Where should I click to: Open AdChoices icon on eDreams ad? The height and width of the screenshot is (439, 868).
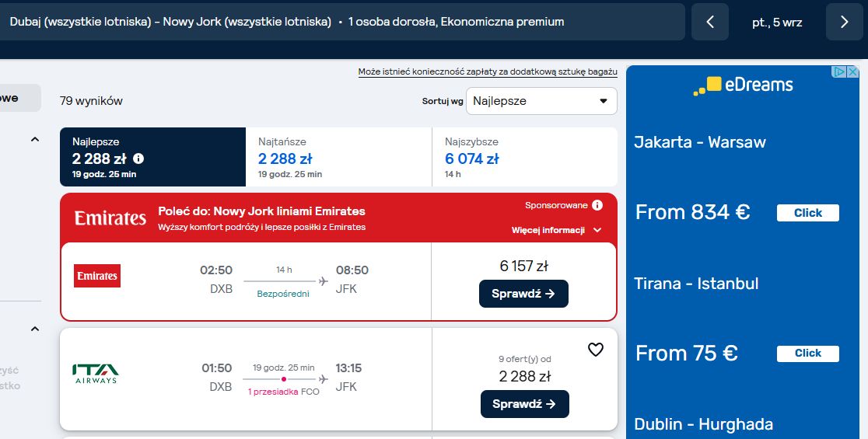840,71
